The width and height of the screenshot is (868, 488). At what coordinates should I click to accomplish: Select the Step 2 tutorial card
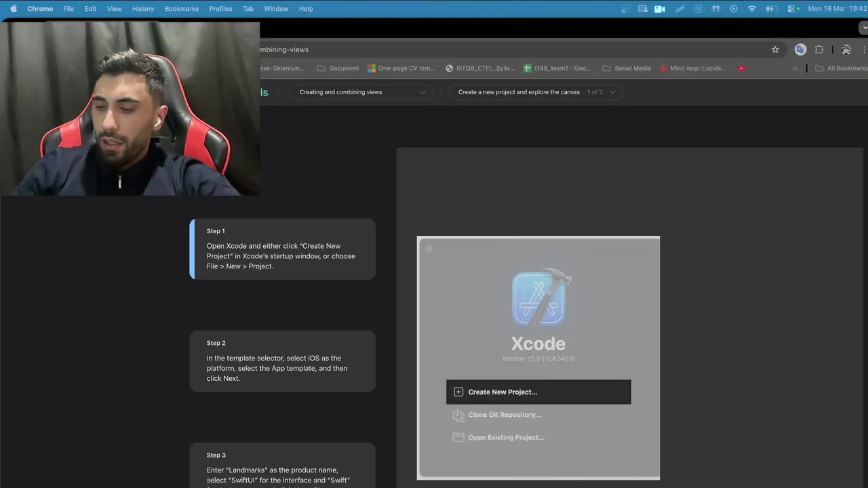point(283,361)
